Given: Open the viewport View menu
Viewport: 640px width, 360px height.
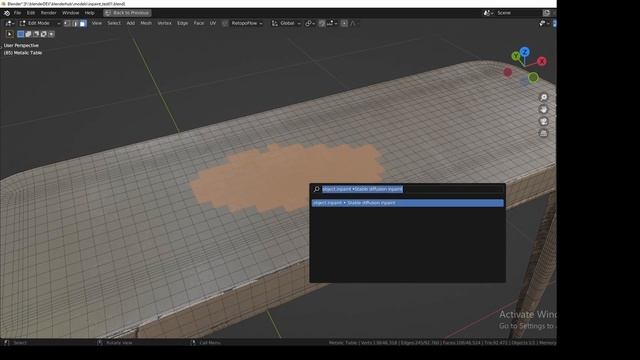Looking at the screenshot, I should 97,23.
